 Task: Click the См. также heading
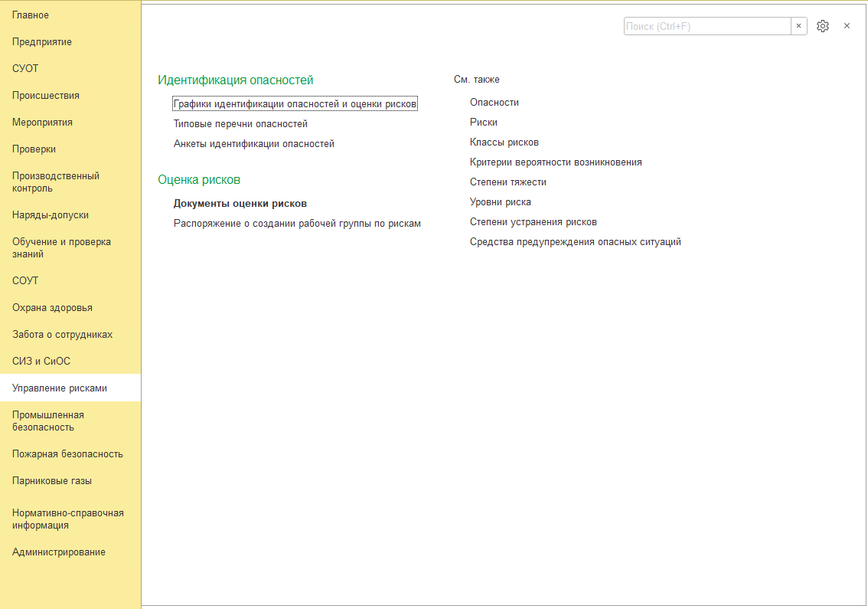click(x=477, y=79)
